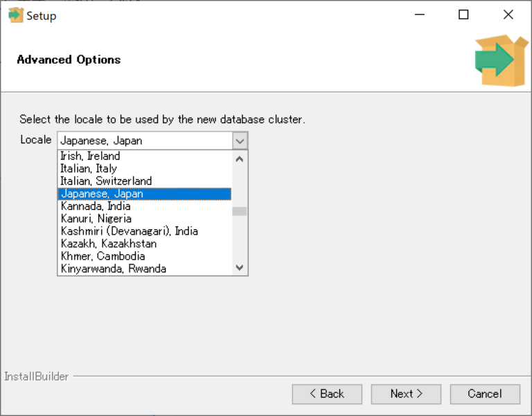Proceed with the Next button
The image size is (532, 416).
pyautogui.click(x=406, y=394)
